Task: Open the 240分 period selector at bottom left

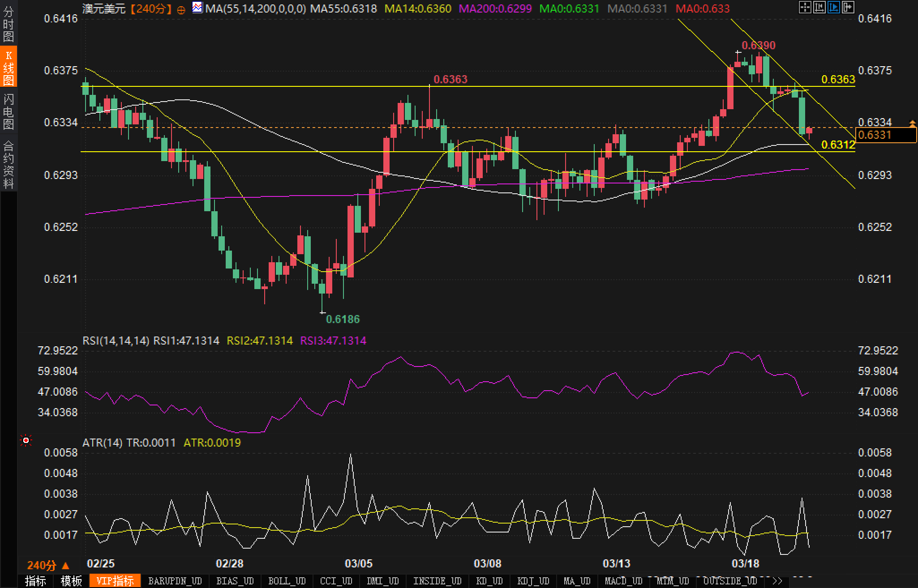Action: (x=48, y=565)
